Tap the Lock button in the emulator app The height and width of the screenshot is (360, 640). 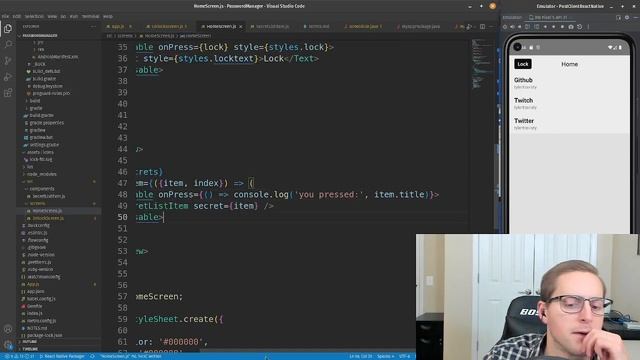[523, 64]
